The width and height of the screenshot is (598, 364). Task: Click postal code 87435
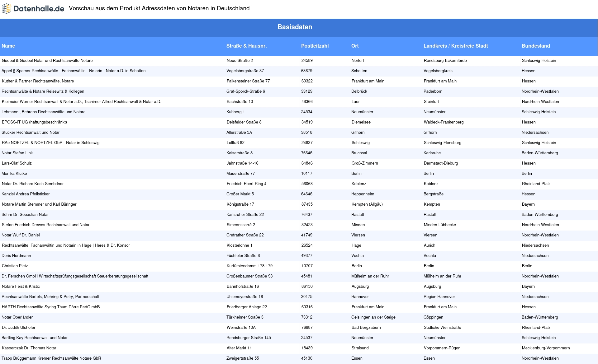307,204
